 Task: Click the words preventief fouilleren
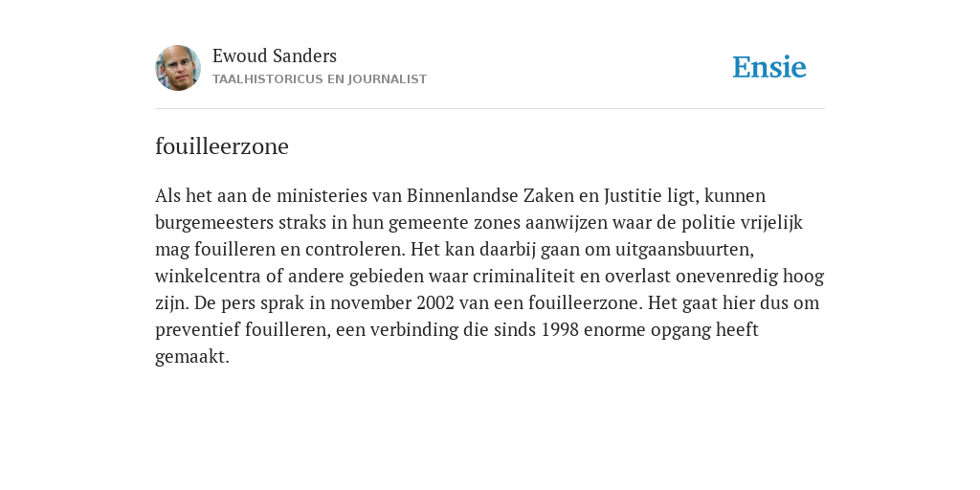click(x=242, y=330)
